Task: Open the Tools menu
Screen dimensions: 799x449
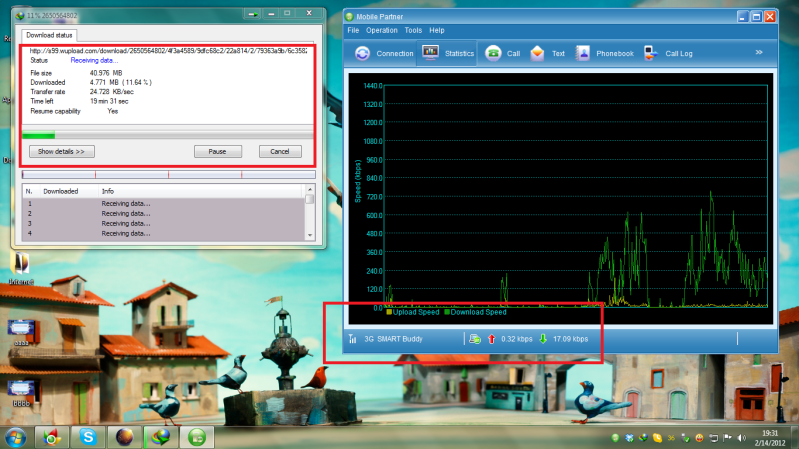Action: pyautogui.click(x=413, y=31)
